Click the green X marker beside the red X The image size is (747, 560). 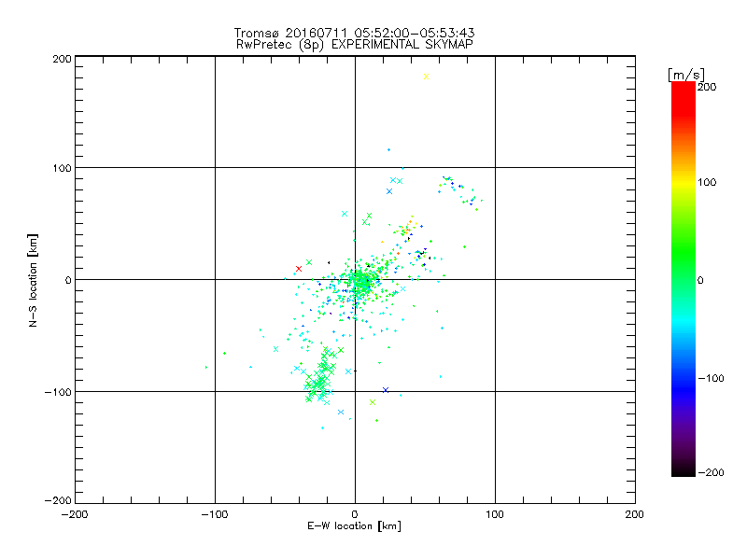click(x=309, y=262)
